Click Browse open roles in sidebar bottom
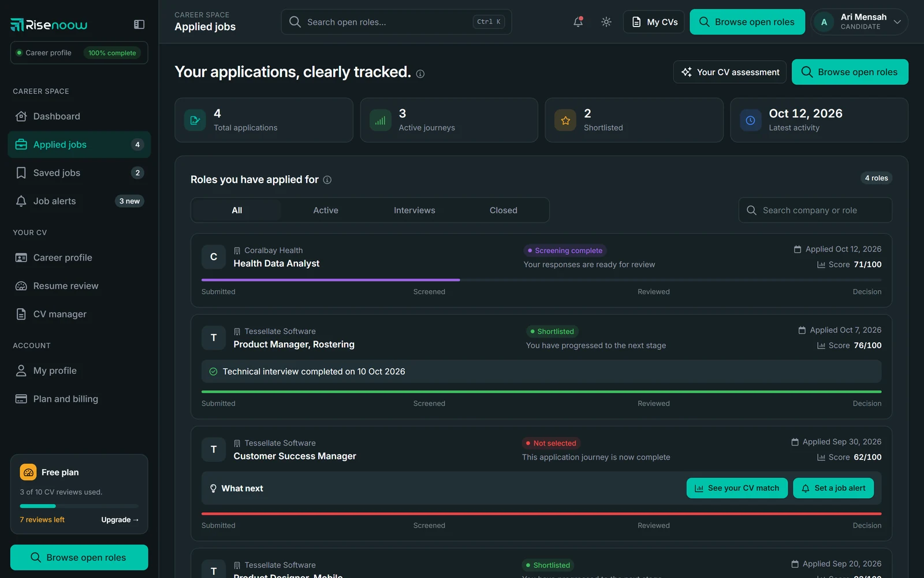 (79, 558)
